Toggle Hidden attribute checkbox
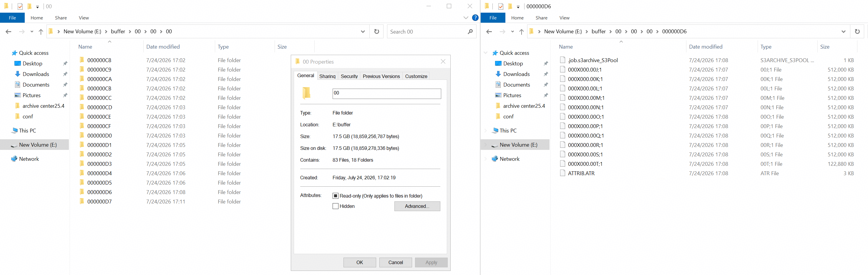Viewport: 868px width, 275px height. 335,206
